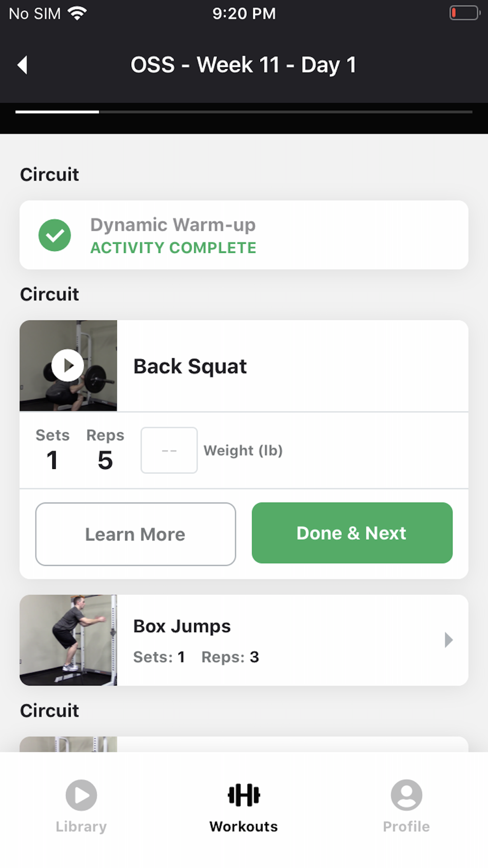Screen dimensions: 488x868
Task: Select the Profile tab label
Action: click(406, 826)
